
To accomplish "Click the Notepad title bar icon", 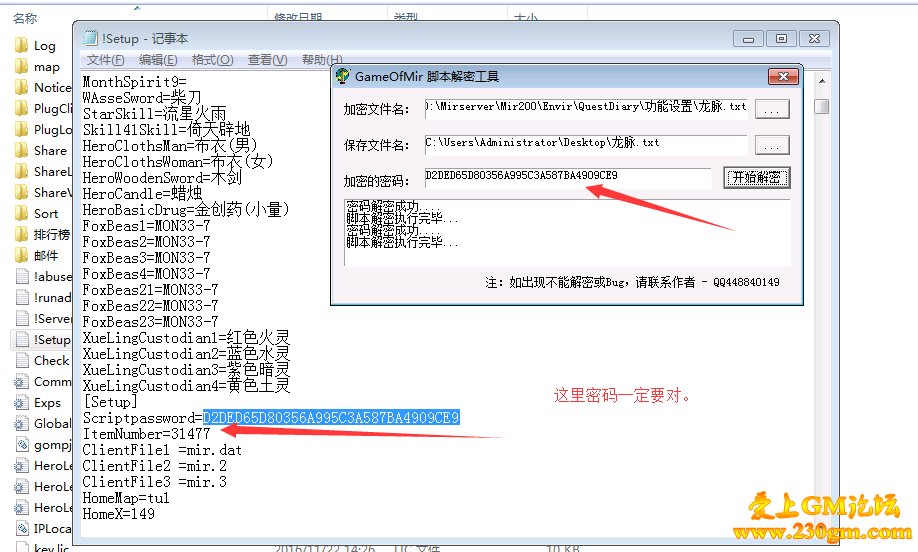I will pyautogui.click(x=90, y=38).
